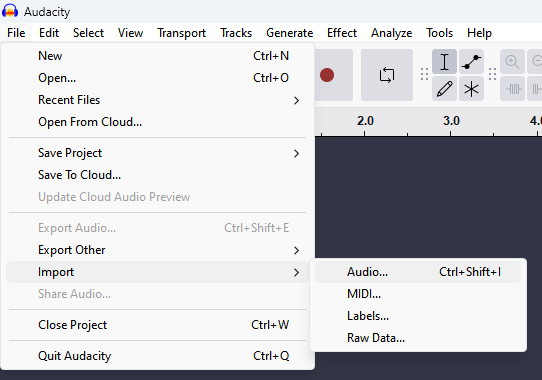The height and width of the screenshot is (380, 542).
Task: Select Audio... in the Import submenu
Action: pos(418,272)
